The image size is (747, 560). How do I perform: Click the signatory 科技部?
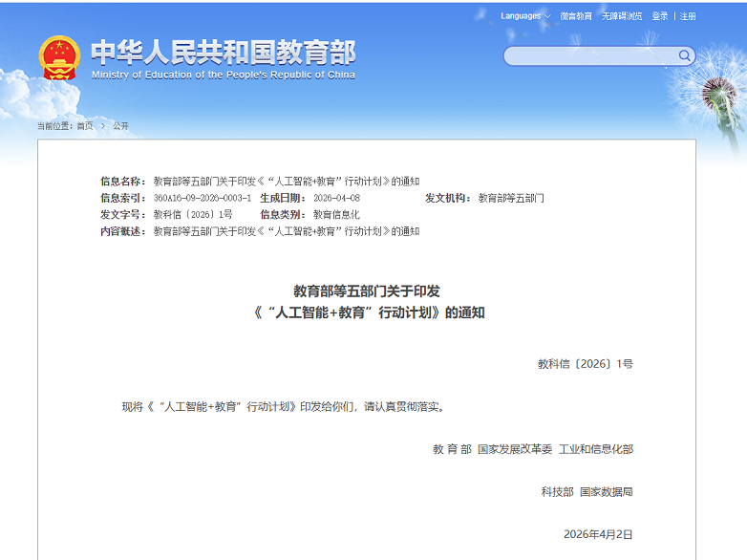[x=557, y=492]
